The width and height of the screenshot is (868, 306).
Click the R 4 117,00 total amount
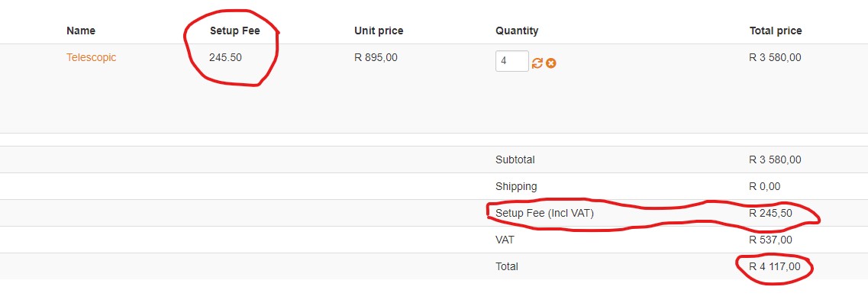click(x=775, y=266)
